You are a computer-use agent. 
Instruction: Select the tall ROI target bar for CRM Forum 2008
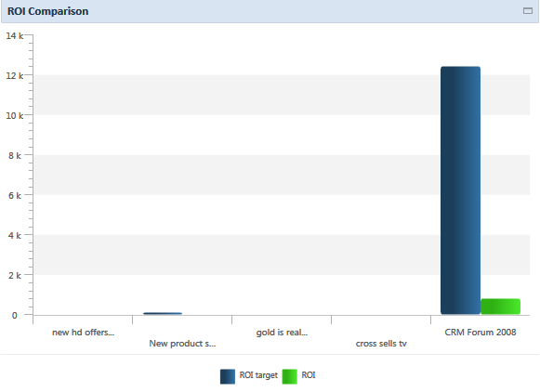(x=460, y=190)
